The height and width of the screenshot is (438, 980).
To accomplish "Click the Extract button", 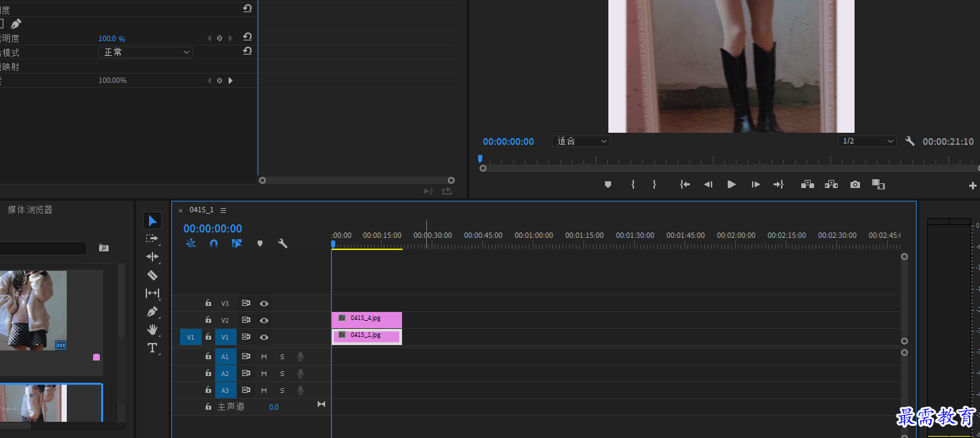I will pyautogui.click(x=831, y=185).
